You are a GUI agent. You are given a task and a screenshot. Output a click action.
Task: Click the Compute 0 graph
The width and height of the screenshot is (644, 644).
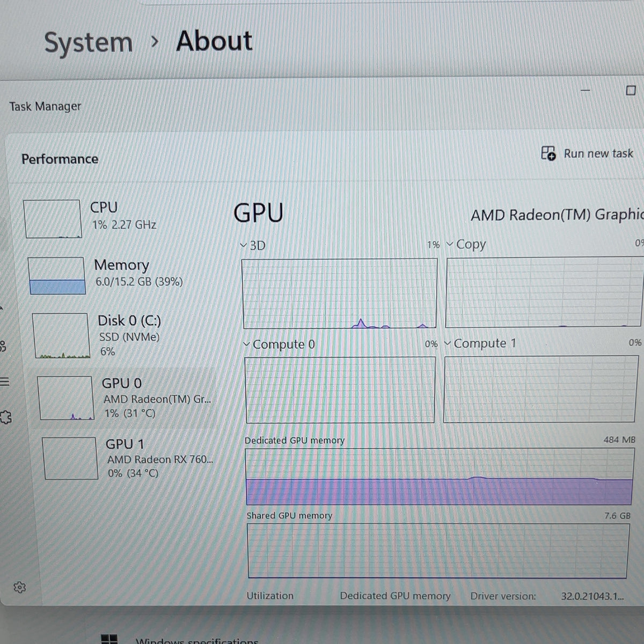(340, 390)
